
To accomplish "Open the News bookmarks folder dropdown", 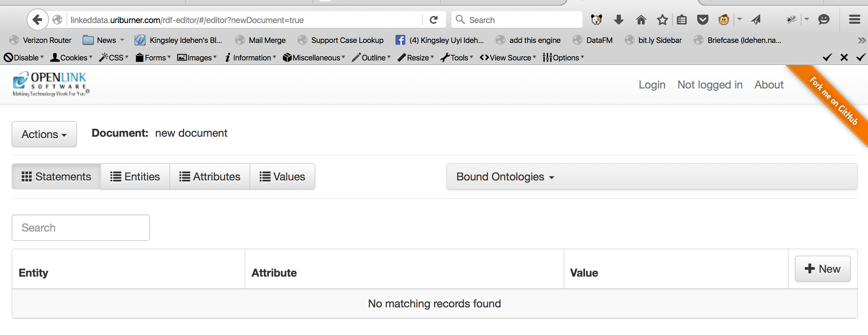I will point(104,40).
